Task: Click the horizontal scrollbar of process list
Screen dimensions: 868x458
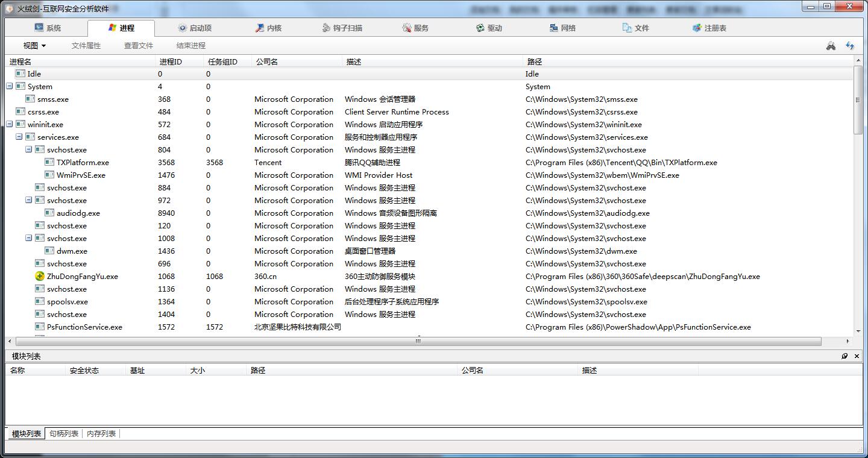Action: (417, 341)
